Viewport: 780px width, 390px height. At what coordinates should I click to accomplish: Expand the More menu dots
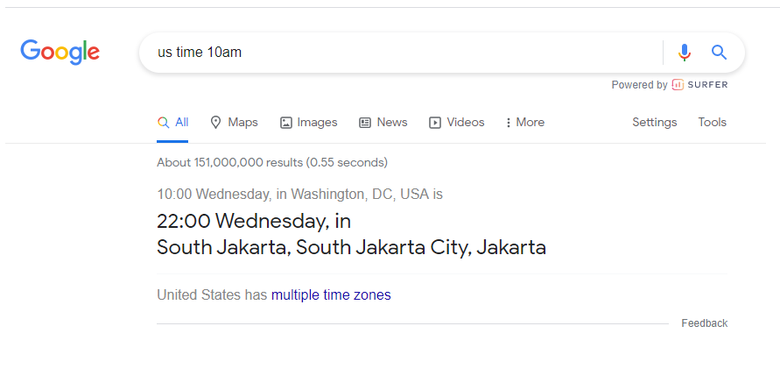[x=508, y=122]
